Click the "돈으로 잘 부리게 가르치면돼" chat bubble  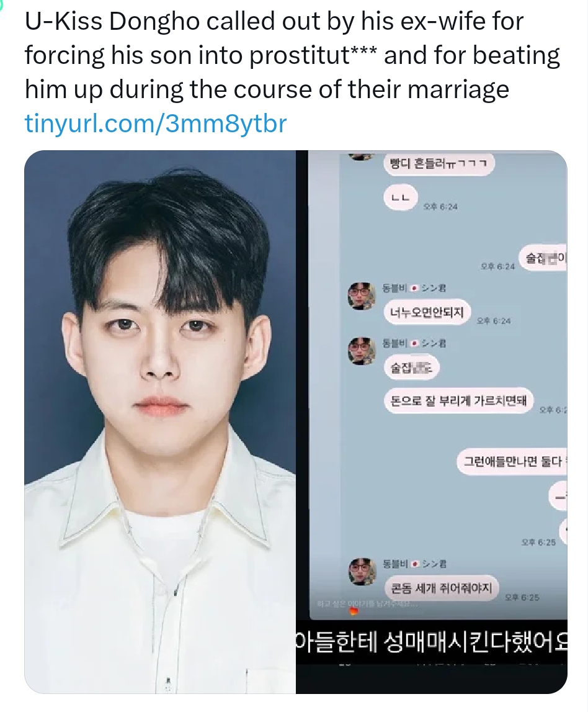[x=458, y=400]
